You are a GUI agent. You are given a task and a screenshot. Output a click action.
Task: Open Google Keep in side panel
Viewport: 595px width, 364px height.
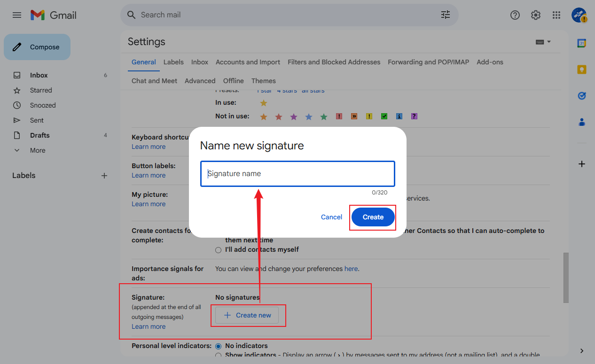(x=582, y=70)
